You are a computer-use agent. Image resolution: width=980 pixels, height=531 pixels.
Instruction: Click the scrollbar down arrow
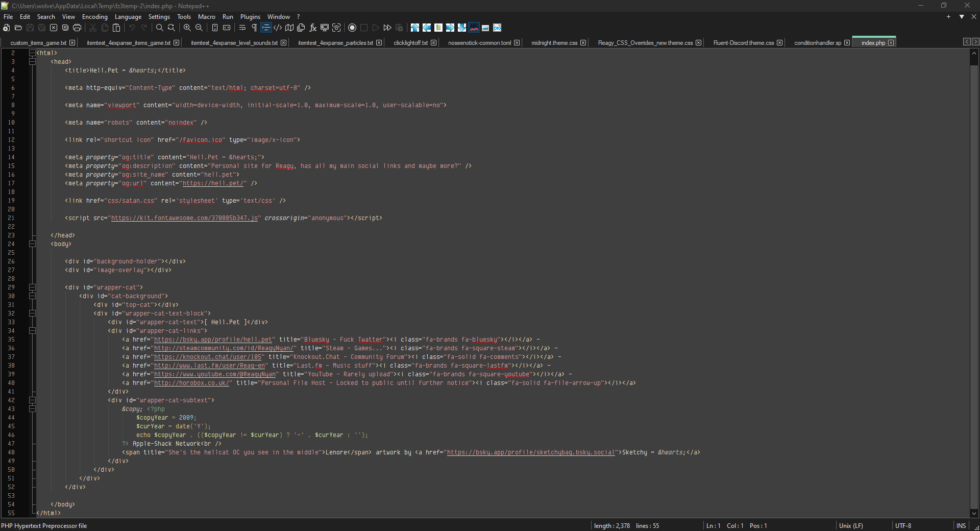pyautogui.click(x=974, y=514)
